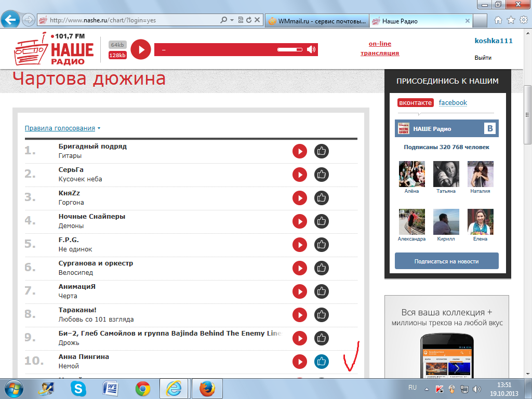Play Анна Пингина Немой
This screenshot has height=399, width=532.
[300, 362]
